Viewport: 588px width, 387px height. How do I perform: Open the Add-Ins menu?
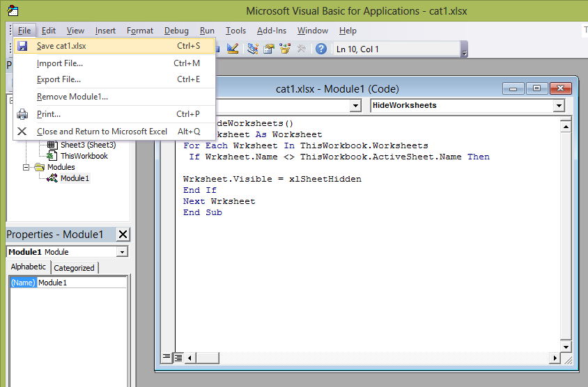272,31
